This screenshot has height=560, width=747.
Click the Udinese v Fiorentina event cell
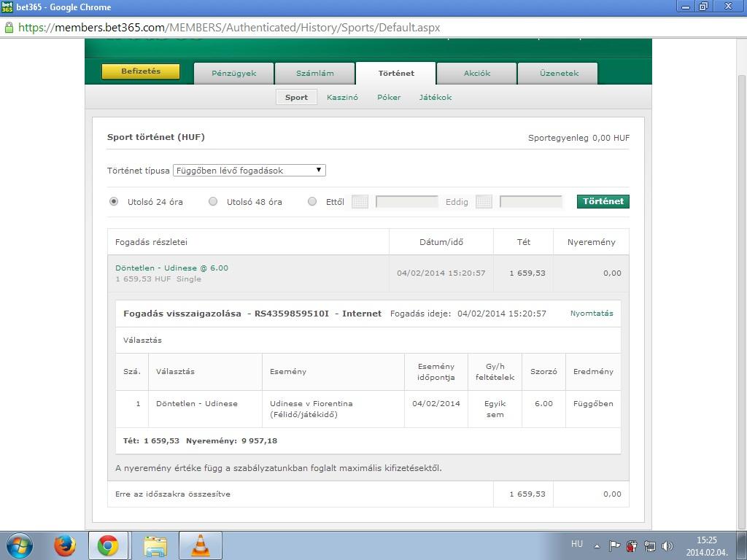(333, 409)
